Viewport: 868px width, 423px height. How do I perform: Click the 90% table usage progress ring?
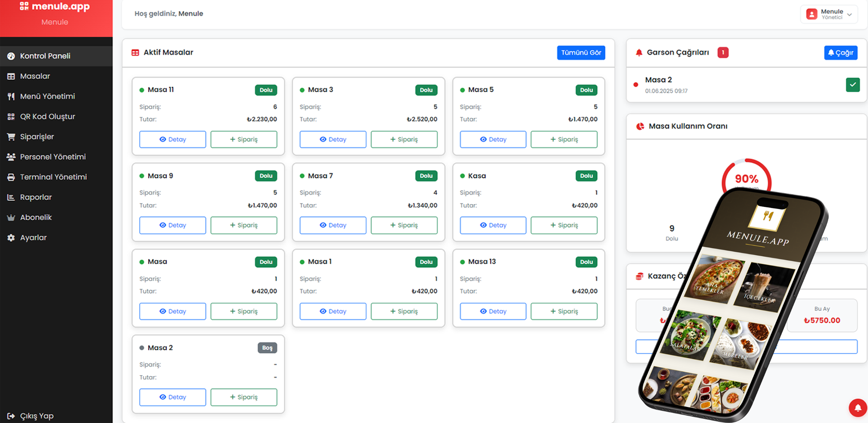coord(746,179)
